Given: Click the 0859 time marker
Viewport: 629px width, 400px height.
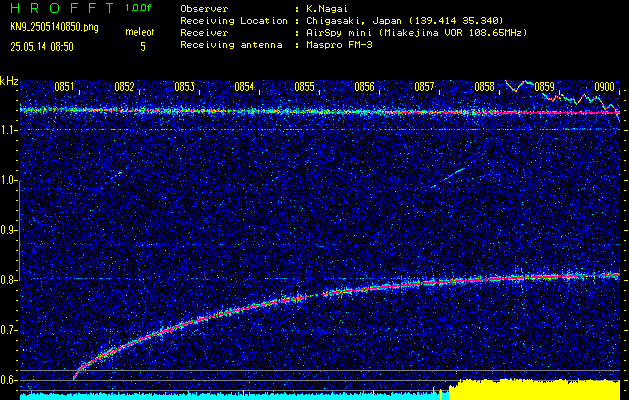Looking at the screenshot, I should tap(544, 87).
